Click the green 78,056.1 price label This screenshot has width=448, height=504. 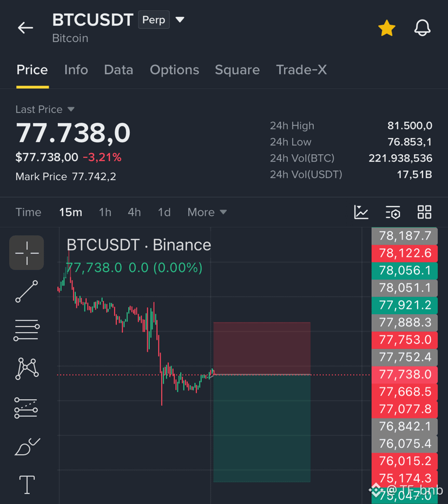405,270
